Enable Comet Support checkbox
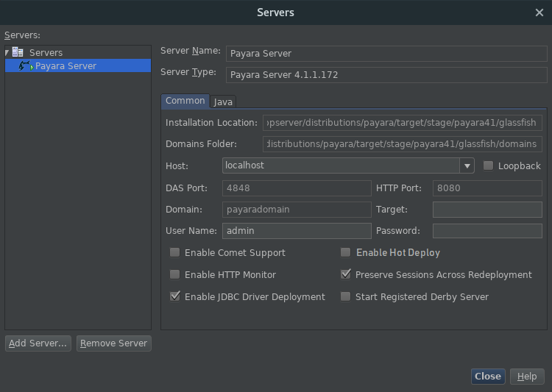 click(x=175, y=253)
